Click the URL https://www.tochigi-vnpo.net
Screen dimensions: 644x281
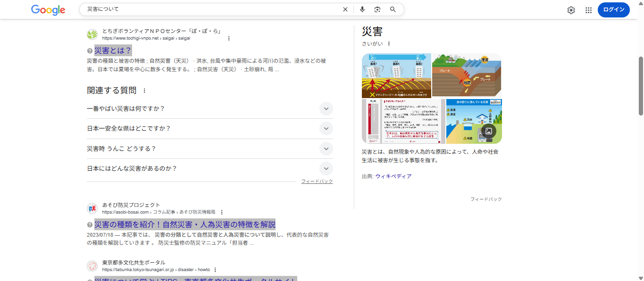[130, 38]
